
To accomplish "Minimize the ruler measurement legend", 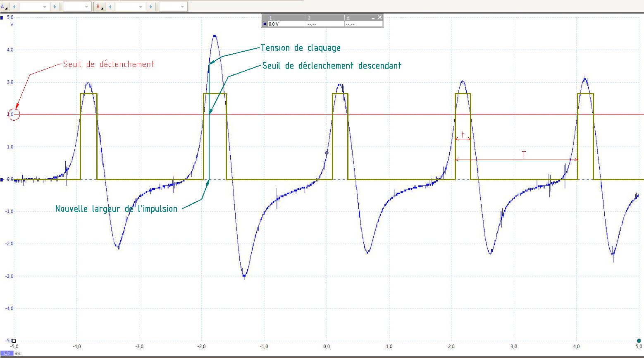I will (x=373, y=18).
